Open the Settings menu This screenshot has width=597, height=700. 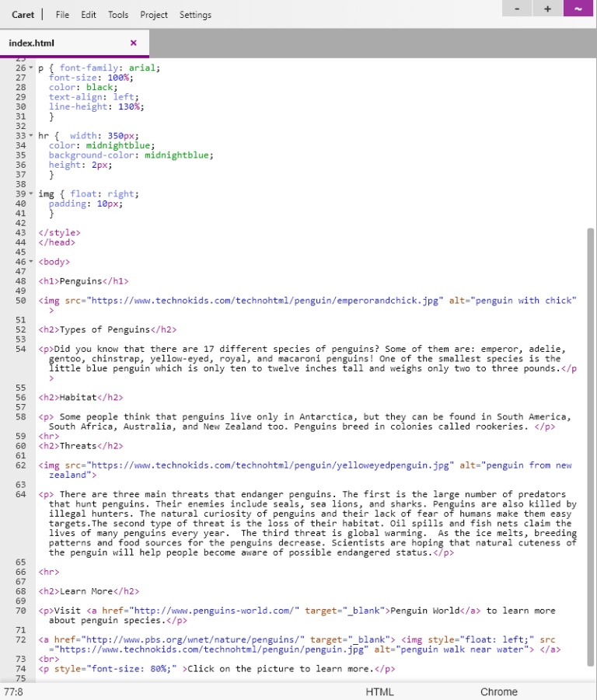(x=195, y=15)
